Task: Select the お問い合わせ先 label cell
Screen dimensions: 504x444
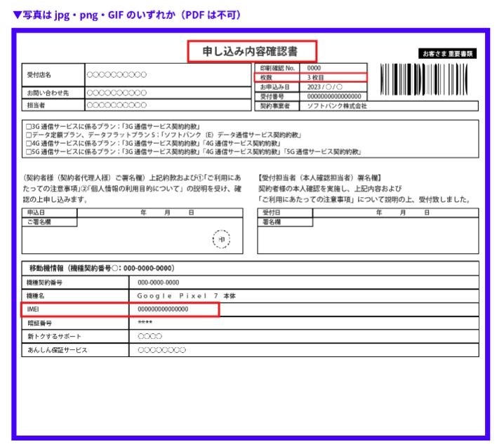Action: (53, 93)
